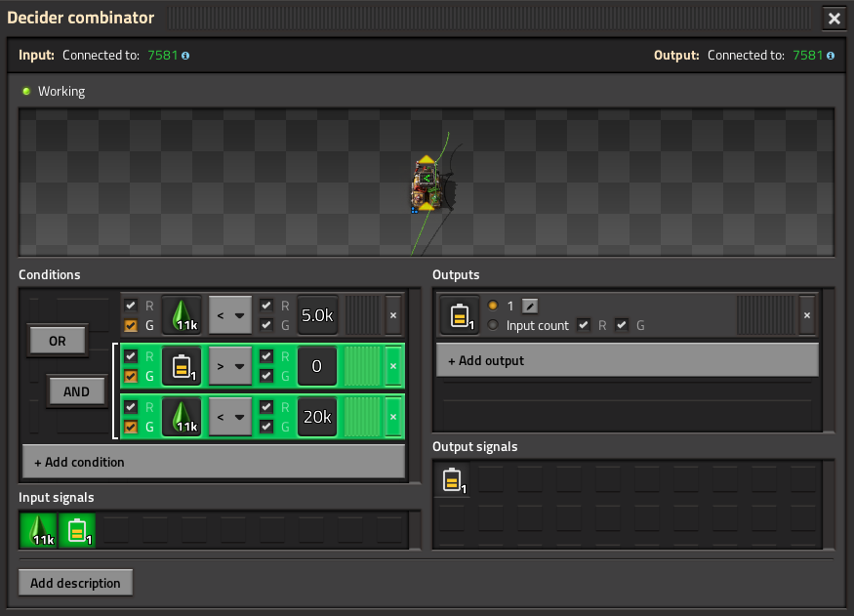
Task: Toggle red wire checkbox left of the > 0 condition signal
Action: pos(131,356)
